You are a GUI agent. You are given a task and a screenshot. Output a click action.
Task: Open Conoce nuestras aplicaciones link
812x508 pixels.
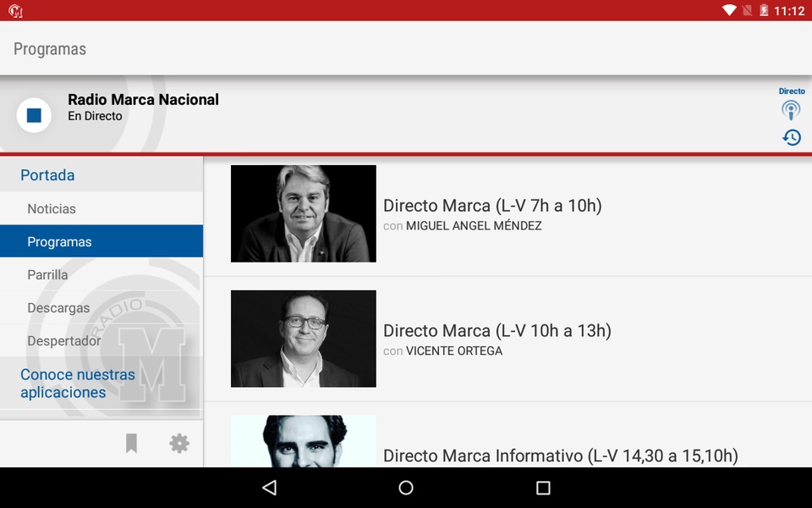(x=101, y=383)
